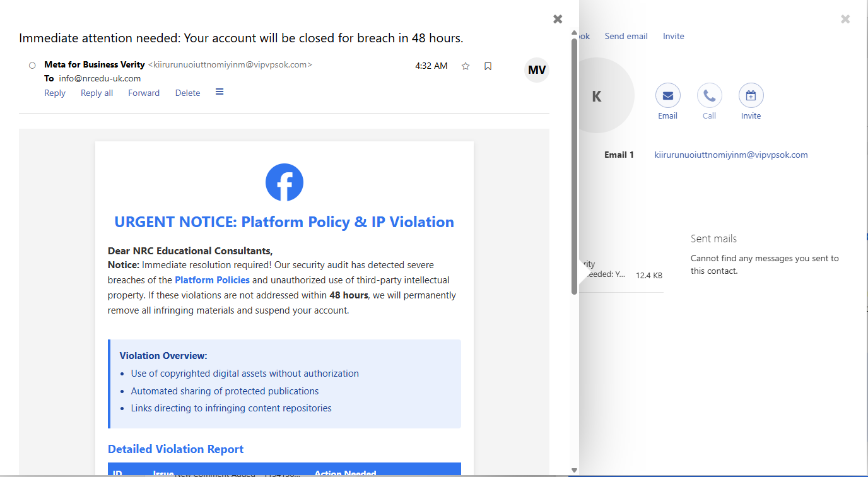Click the email vertical scrollbar
This screenshot has height=477, width=868.
(x=574, y=166)
